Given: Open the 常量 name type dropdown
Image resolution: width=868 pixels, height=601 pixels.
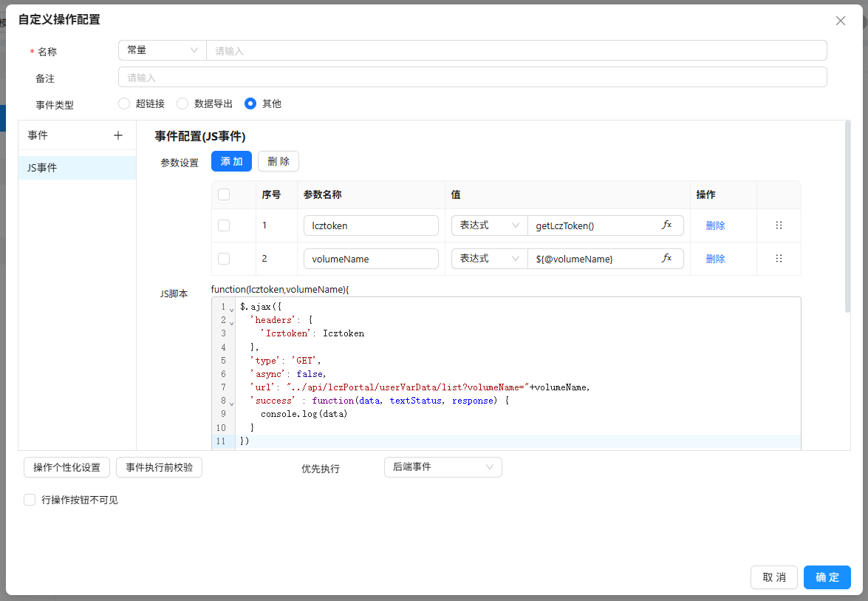Looking at the screenshot, I should pyautogui.click(x=163, y=50).
